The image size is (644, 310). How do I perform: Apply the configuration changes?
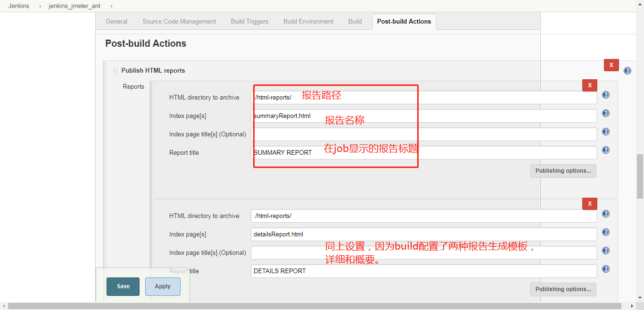pyautogui.click(x=162, y=286)
